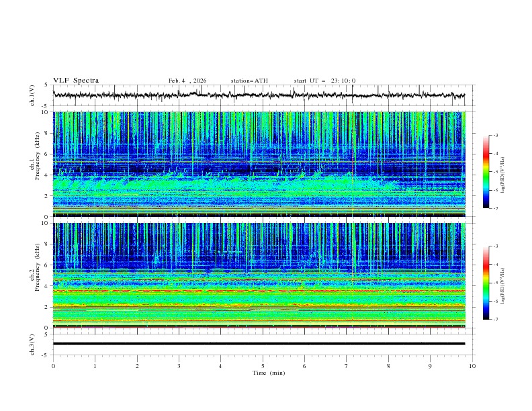The width and height of the screenshot is (532, 411).
Task: Click time axis tick label "1"
Action: 95,366
